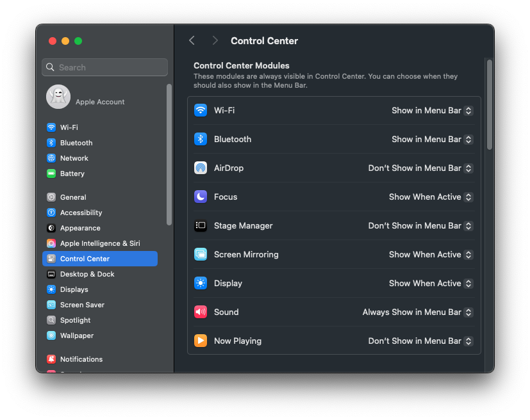Click the General gear icon

[51, 197]
